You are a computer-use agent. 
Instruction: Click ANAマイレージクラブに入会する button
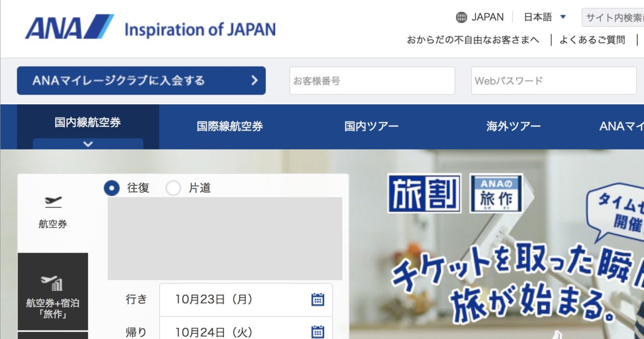[141, 81]
